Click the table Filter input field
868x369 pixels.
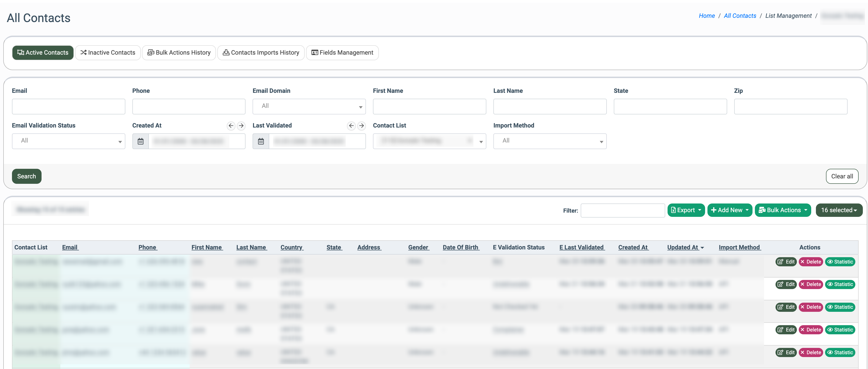point(622,211)
